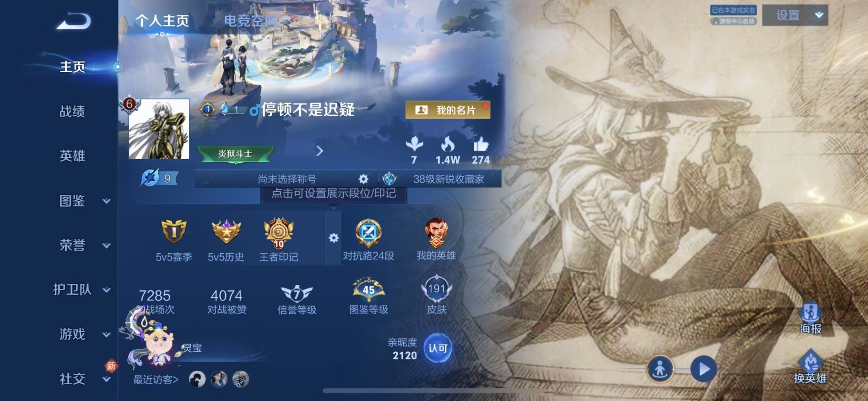Toggle the hero pose figure button

click(x=660, y=369)
